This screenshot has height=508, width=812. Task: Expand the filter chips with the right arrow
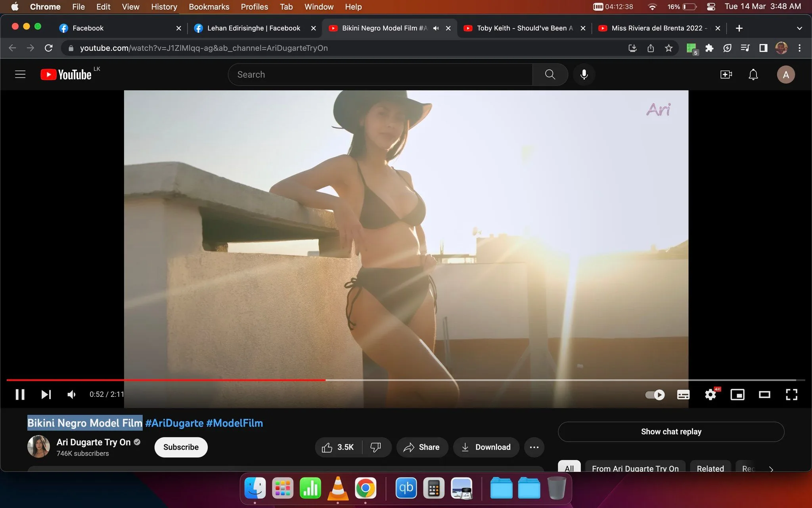point(770,469)
